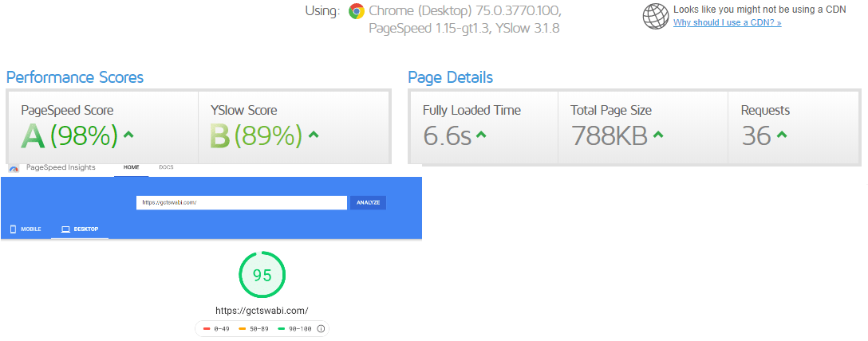The height and width of the screenshot is (341, 868).
Task: Select the DESKTOP results tab
Action: tap(80, 229)
